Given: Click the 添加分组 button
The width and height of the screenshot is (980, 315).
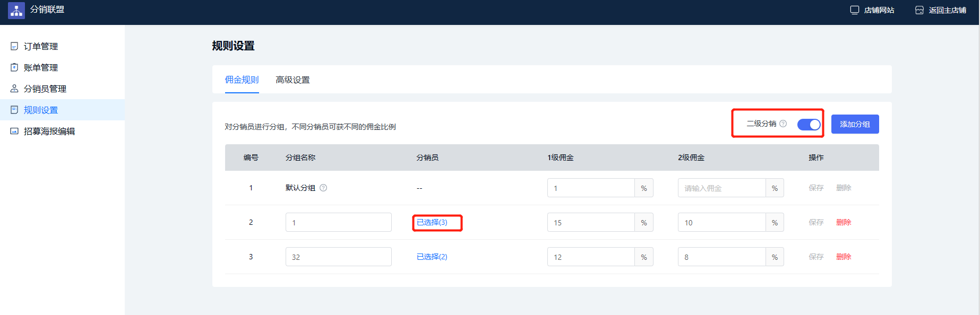Looking at the screenshot, I should click(x=855, y=124).
